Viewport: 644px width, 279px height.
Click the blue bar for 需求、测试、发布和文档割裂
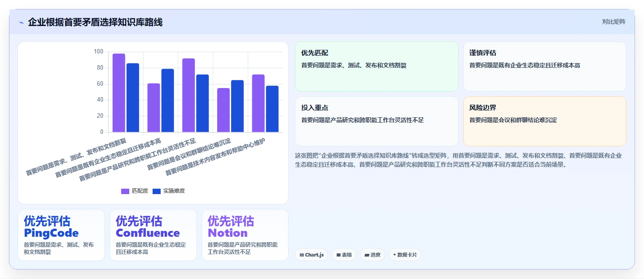tap(133, 98)
